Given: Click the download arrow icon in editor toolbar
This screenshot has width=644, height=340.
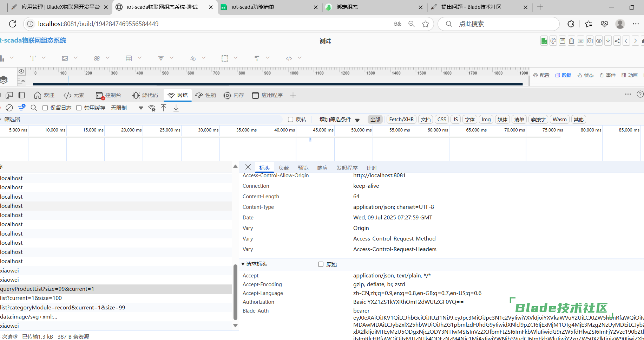Looking at the screenshot, I should (x=608, y=41).
